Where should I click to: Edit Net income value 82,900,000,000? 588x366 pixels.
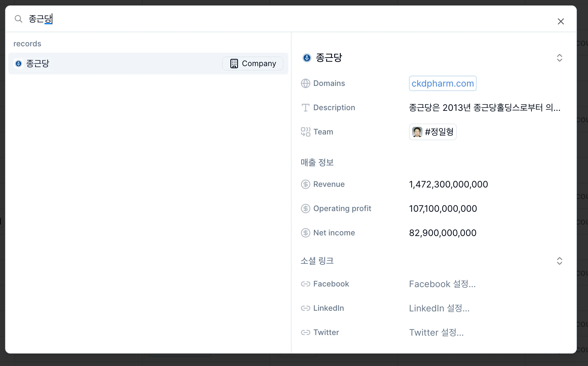[443, 233]
